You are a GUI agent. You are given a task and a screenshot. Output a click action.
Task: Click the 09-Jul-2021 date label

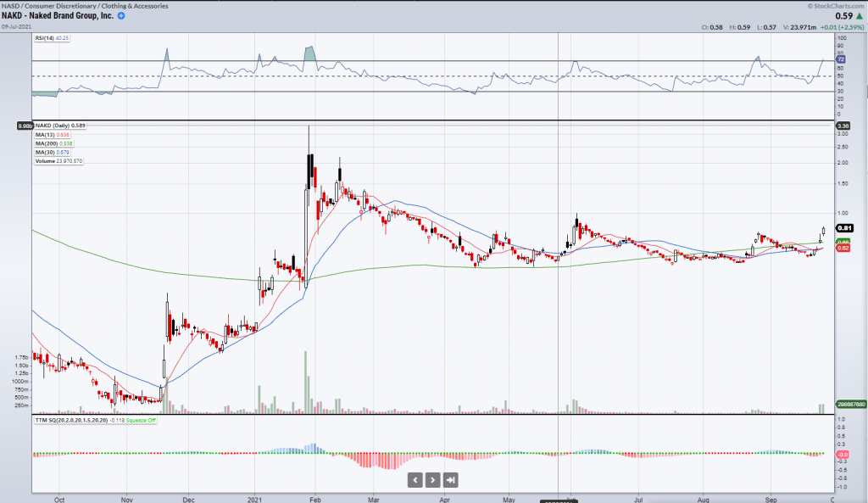(16, 26)
